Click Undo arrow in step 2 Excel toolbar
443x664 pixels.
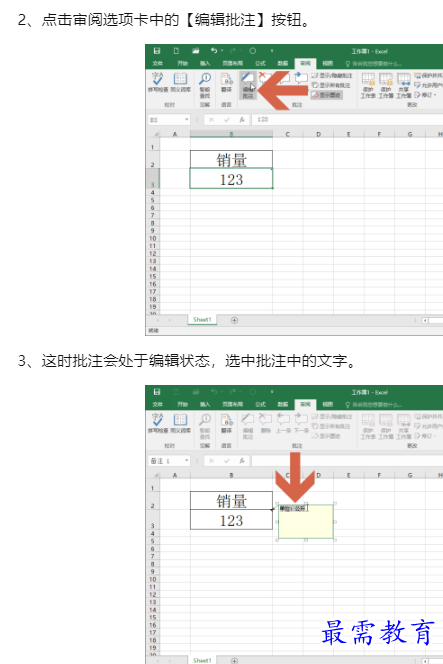coord(214,51)
